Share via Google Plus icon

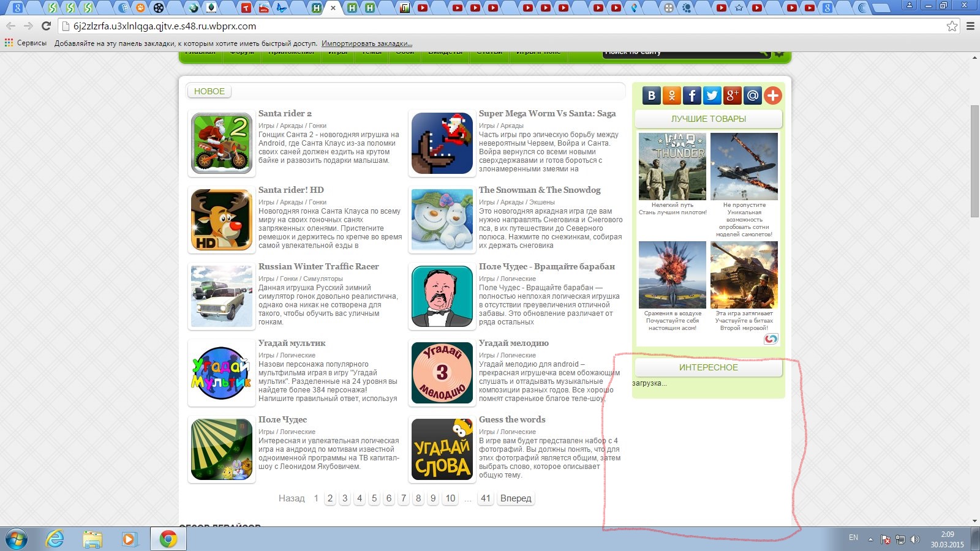(733, 96)
